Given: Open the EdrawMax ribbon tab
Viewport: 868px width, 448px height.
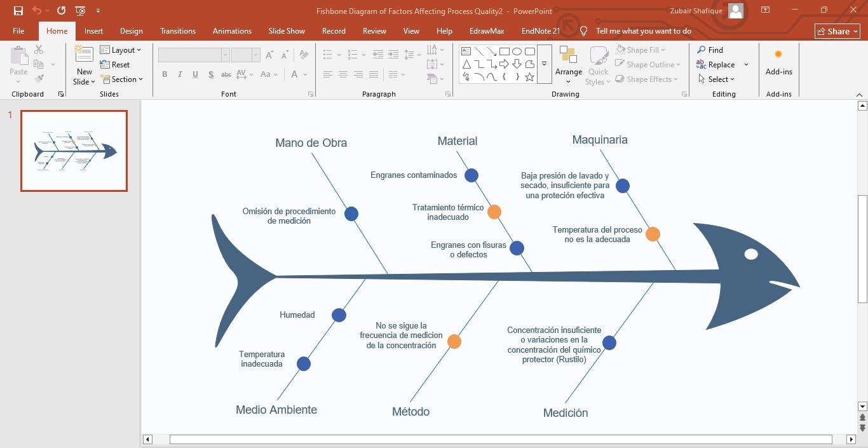Looking at the screenshot, I should tap(486, 31).
